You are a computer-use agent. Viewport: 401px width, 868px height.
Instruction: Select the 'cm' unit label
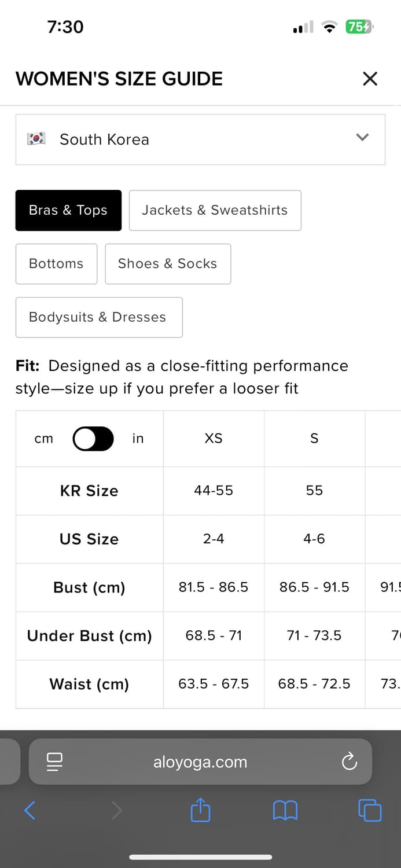coord(43,439)
